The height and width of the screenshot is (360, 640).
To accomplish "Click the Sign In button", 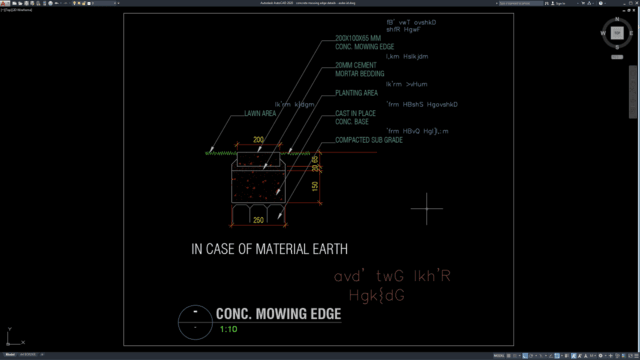I will 559,3.
